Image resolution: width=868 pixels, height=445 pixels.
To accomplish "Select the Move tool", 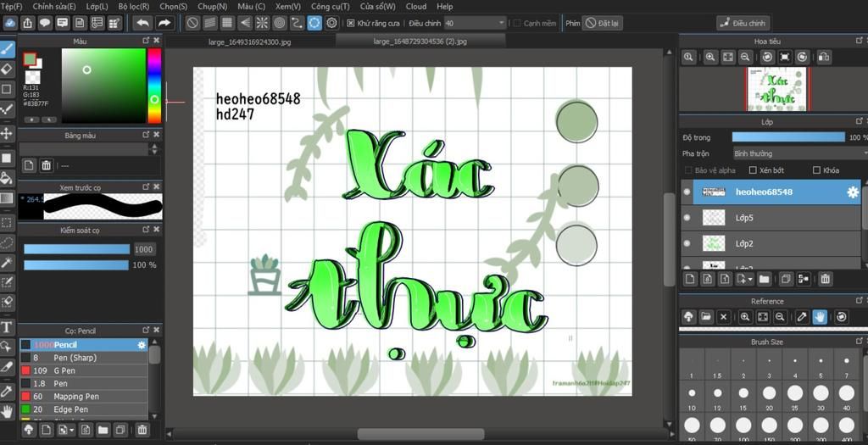I will [7, 133].
